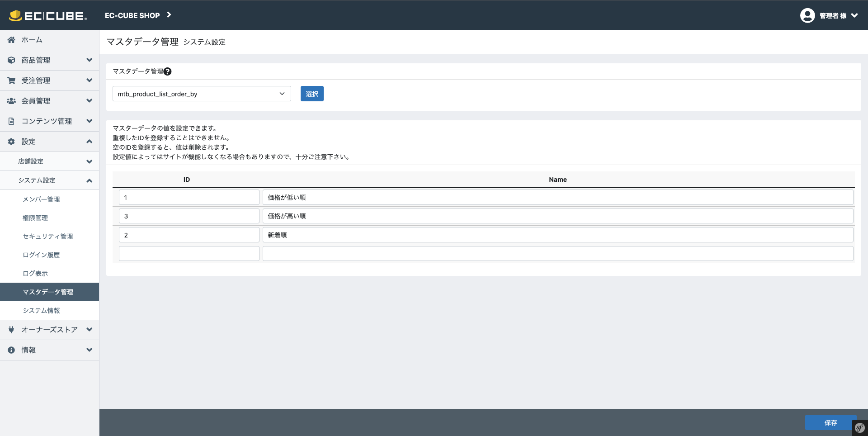Open システム情報 page

tap(41, 310)
